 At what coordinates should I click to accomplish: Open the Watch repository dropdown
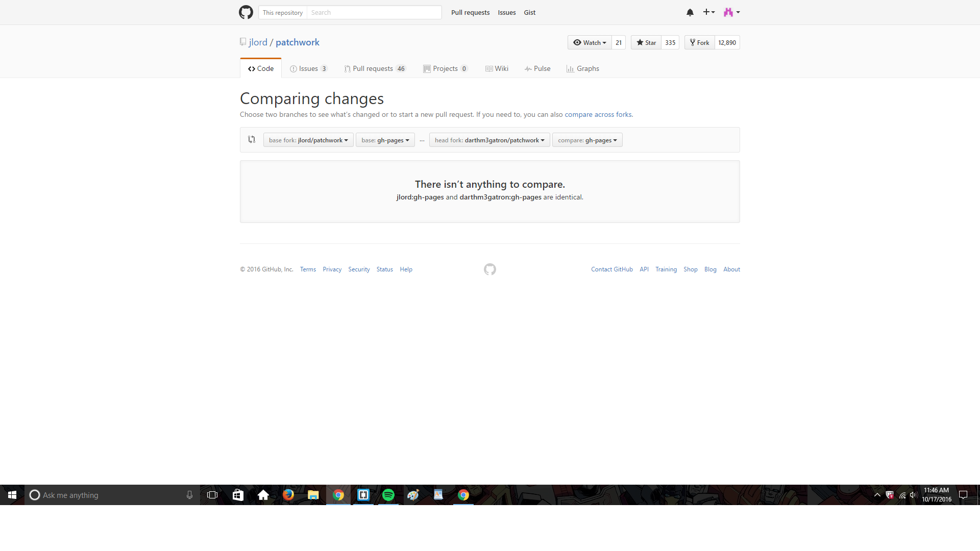(x=590, y=43)
